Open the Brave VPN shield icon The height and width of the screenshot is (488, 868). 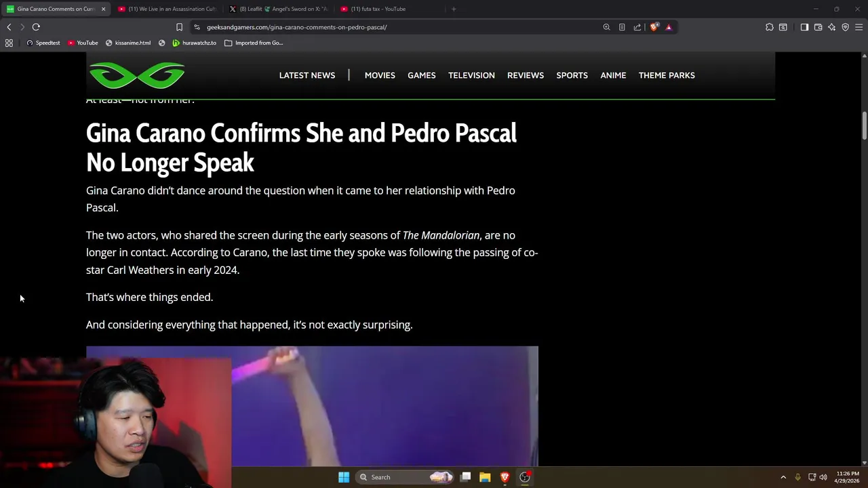click(845, 27)
